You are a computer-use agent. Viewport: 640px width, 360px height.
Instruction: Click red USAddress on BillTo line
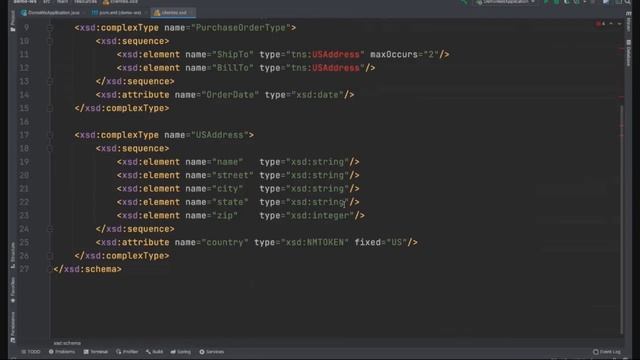[x=336, y=68]
